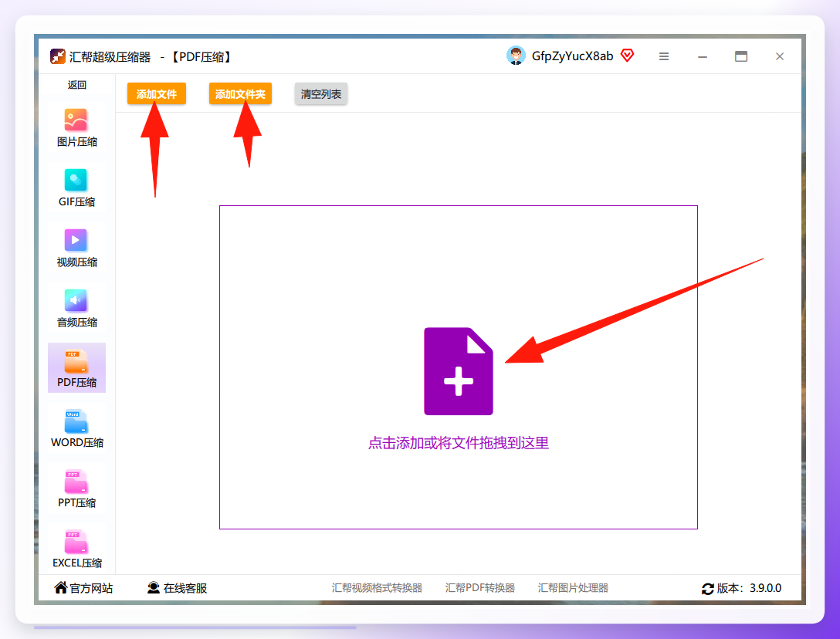Switch to the PPT压缩 icon
The height and width of the screenshot is (639, 840).
[76, 482]
